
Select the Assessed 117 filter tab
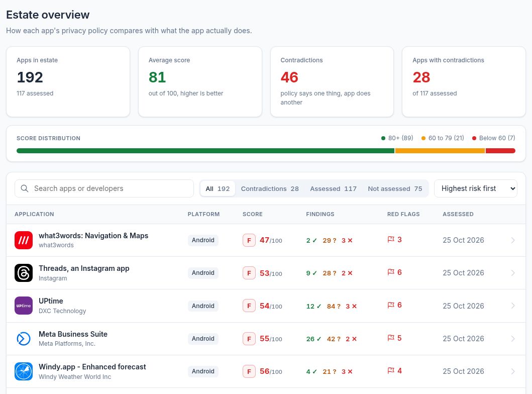coord(333,188)
